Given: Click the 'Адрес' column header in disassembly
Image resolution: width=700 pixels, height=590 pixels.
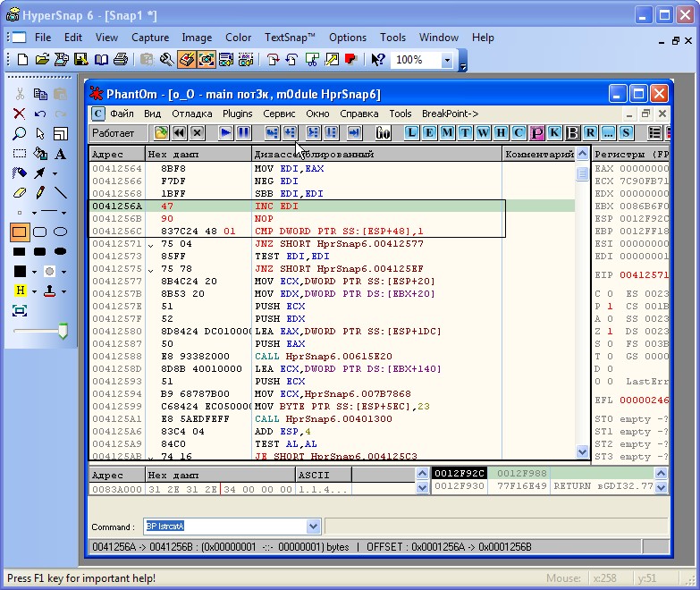Looking at the screenshot, I should click(117, 154).
